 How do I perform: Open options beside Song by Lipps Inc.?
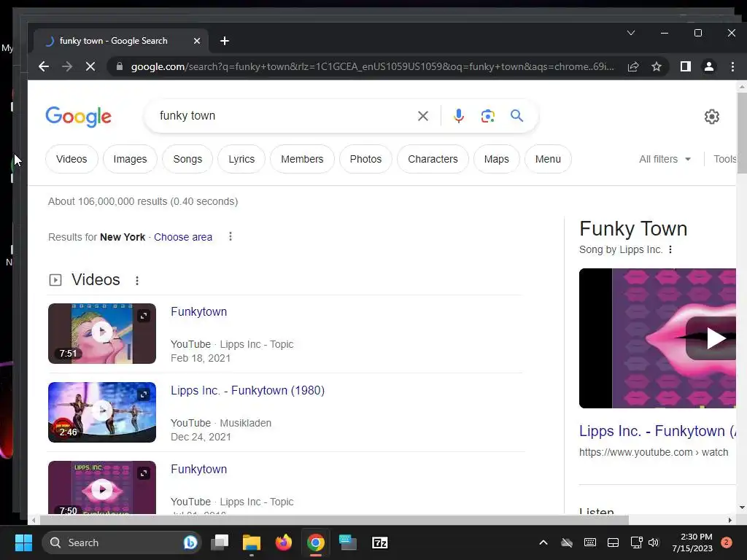670,249
